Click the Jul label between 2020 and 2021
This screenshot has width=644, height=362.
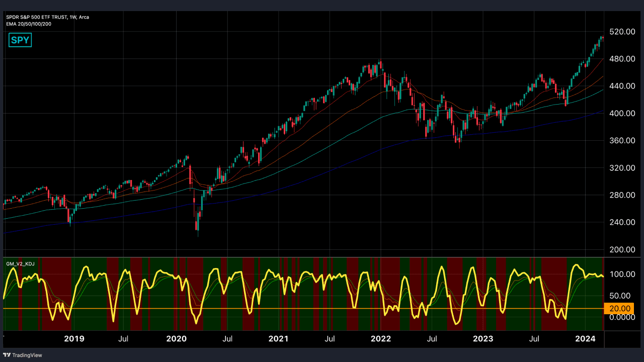[x=227, y=339]
